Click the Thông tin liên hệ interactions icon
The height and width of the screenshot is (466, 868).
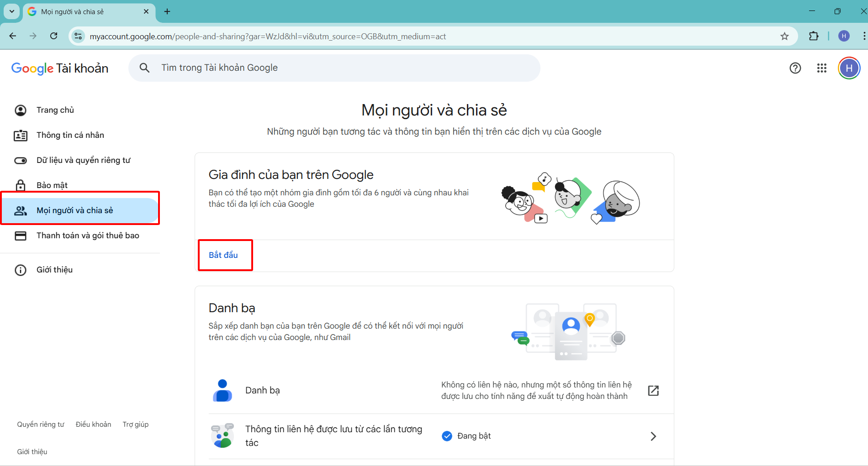222,435
